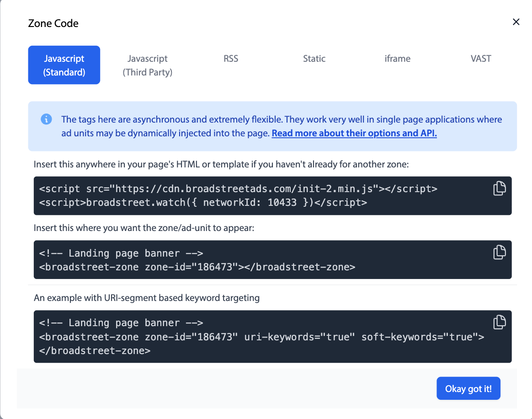Close the Zone Code dialog with X
This screenshot has width=532, height=419.
point(516,22)
